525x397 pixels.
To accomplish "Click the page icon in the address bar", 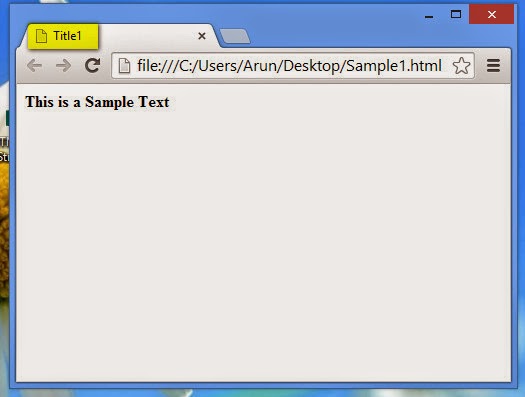I will (124, 66).
